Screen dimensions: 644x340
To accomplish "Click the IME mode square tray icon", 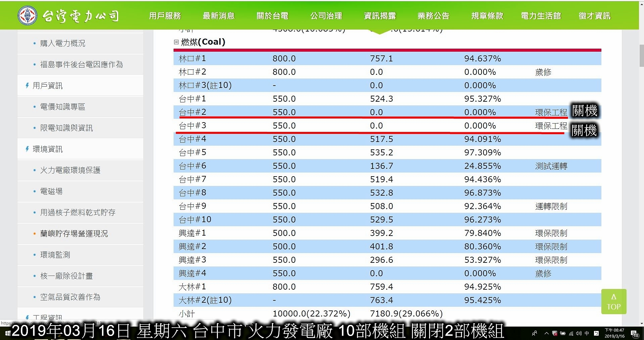I will [596, 333].
